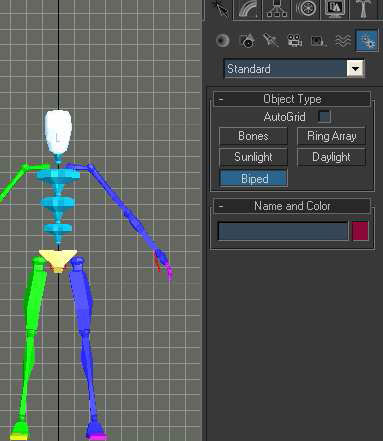Click the dropdown arrow beside Standard
Viewport: 383px width, 441px height.
pyautogui.click(x=355, y=69)
